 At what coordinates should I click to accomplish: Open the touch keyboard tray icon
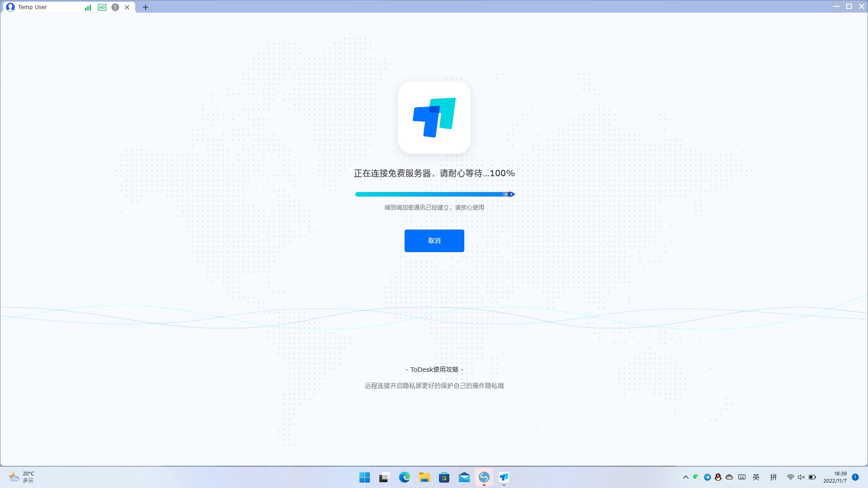742,477
